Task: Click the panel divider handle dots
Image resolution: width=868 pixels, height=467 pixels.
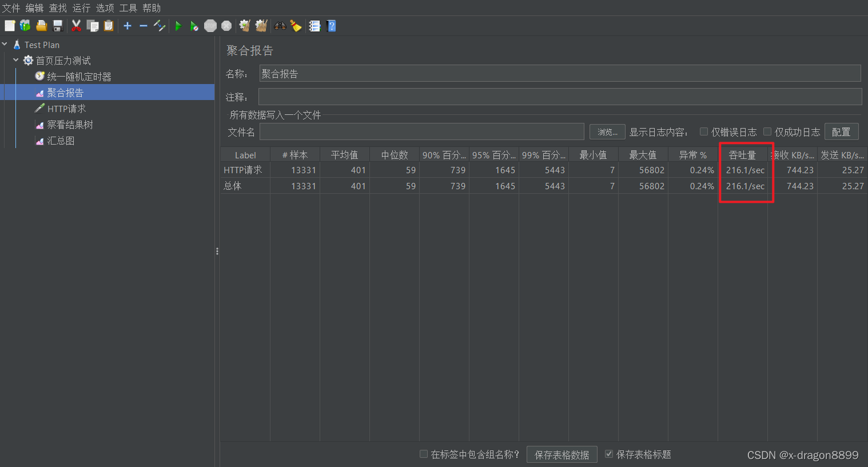Action: 217,252
